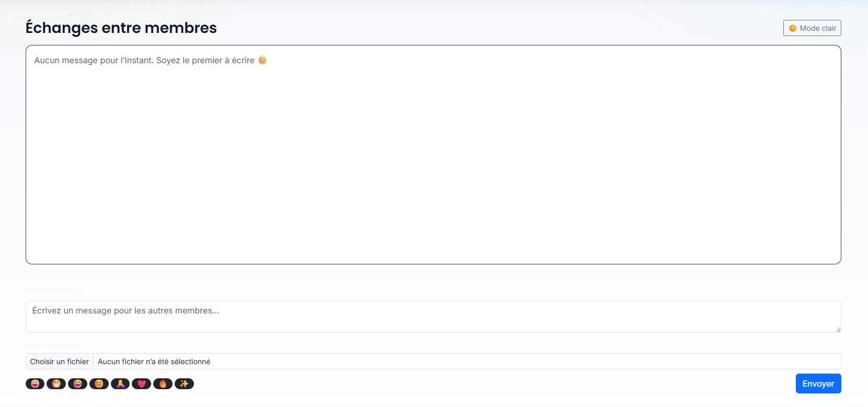
Task: Click Envoyer to send the message
Action: (818, 383)
